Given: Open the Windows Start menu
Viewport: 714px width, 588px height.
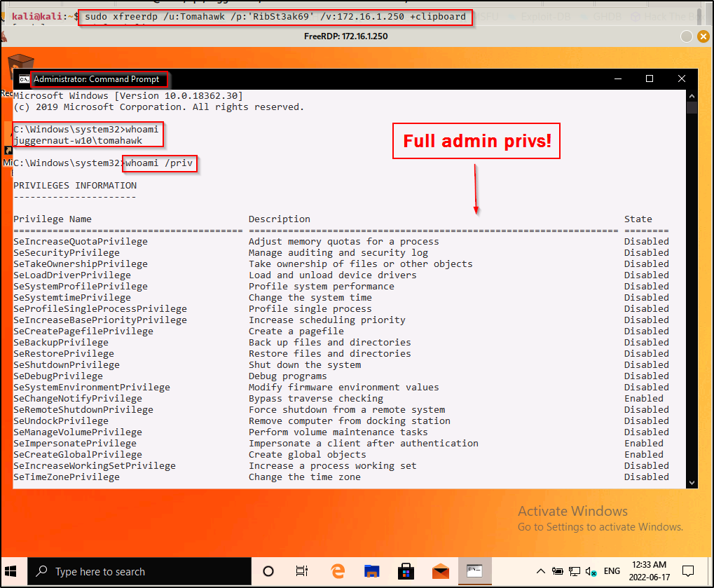Looking at the screenshot, I should [x=11, y=571].
